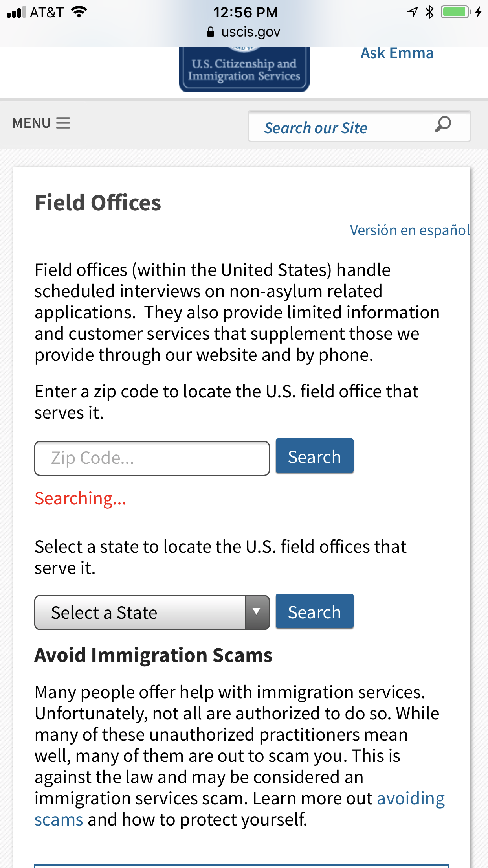Screen dimensions: 488x868
Task: Open the Ask Emma link
Action: coord(397,53)
